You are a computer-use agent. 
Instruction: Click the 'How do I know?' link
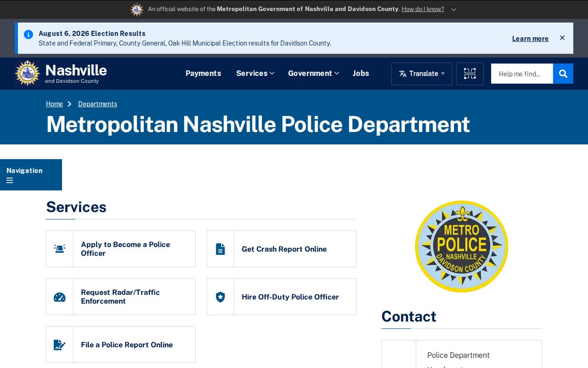coord(423,9)
